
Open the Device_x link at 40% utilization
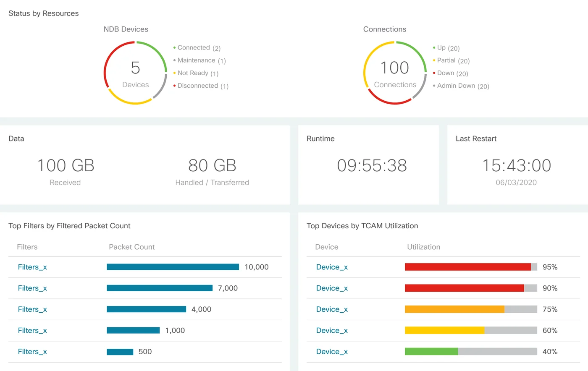coord(332,352)
